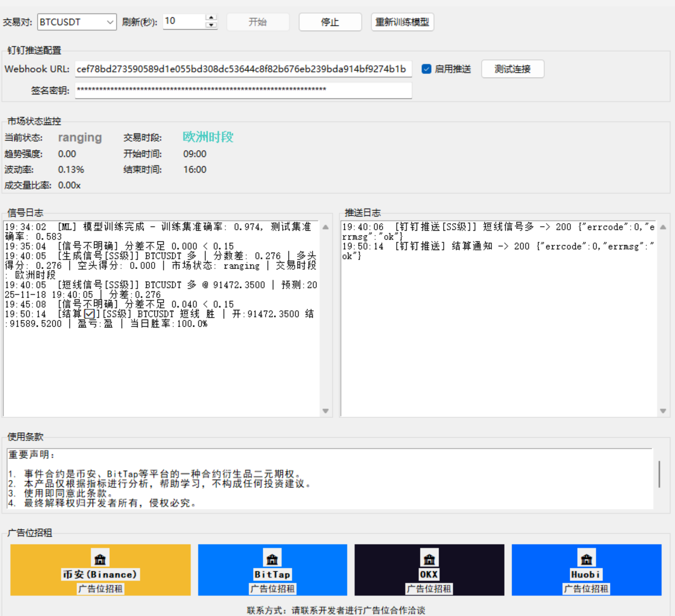
Task: Select the 签名密钥 password field
Action: click(242, 90)
